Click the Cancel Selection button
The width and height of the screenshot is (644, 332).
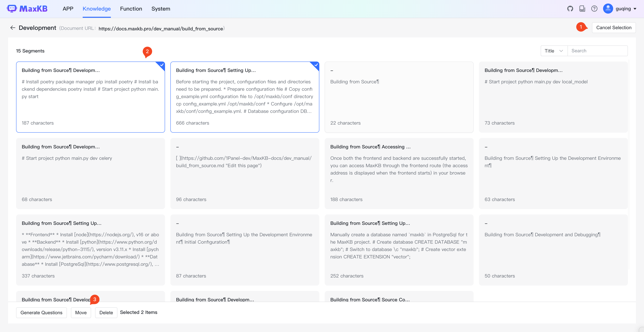(x=614, y=27)
